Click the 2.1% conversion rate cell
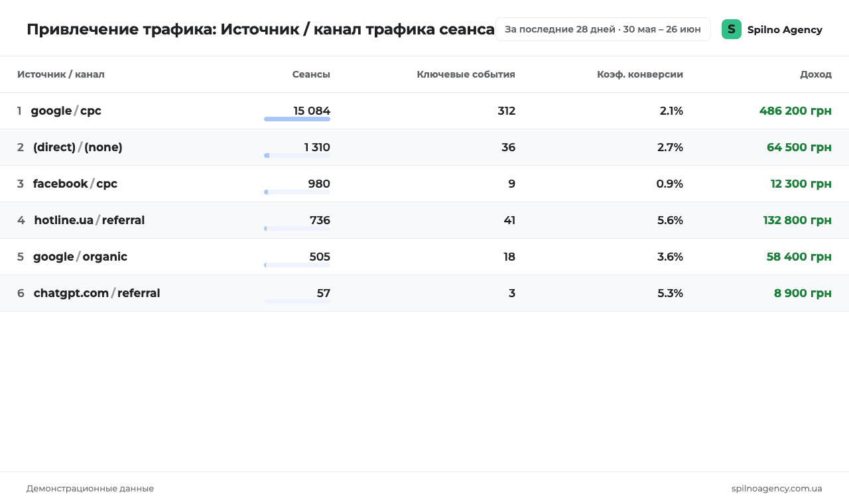This screenshot has width=849, height=504. pyautogui.click(x=671, y=111)
